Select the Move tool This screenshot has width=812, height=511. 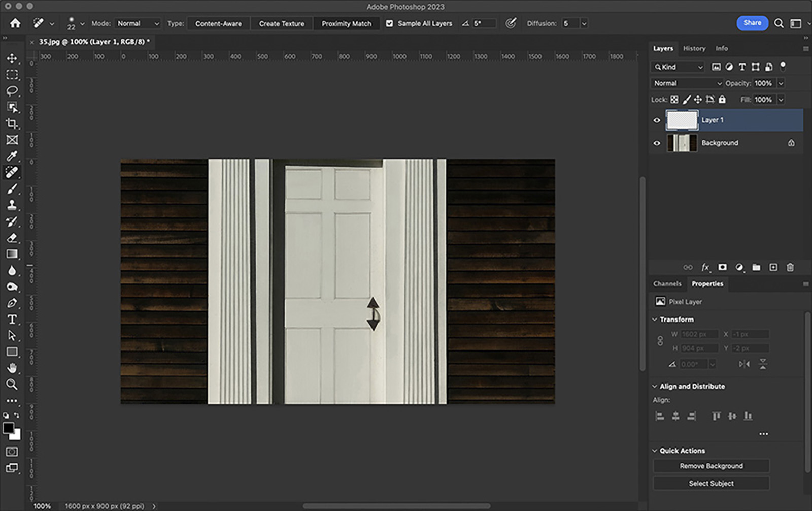tap(13, 58)
